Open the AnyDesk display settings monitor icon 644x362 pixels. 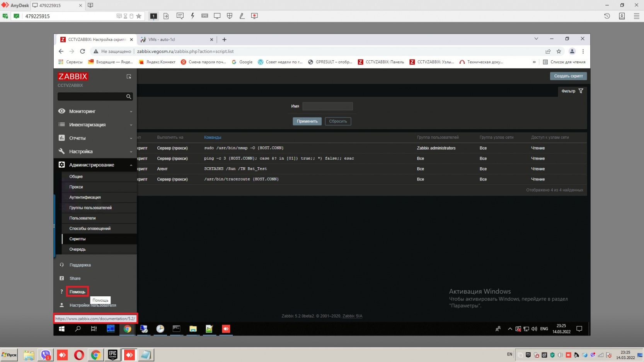tap(217, 16)
